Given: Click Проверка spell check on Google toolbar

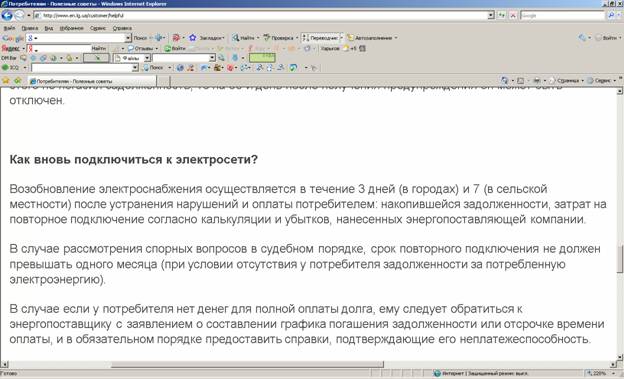Looking at the screenshot, I should click(x=280, y=38).
